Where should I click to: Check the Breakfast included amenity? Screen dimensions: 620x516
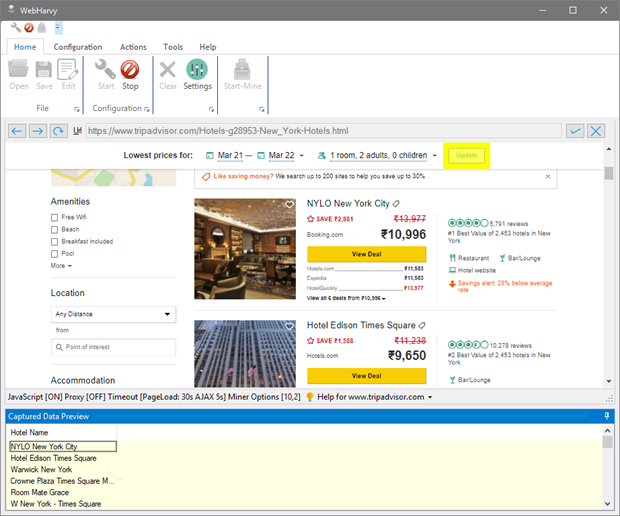pyautogui.click(x=55, y=241)
